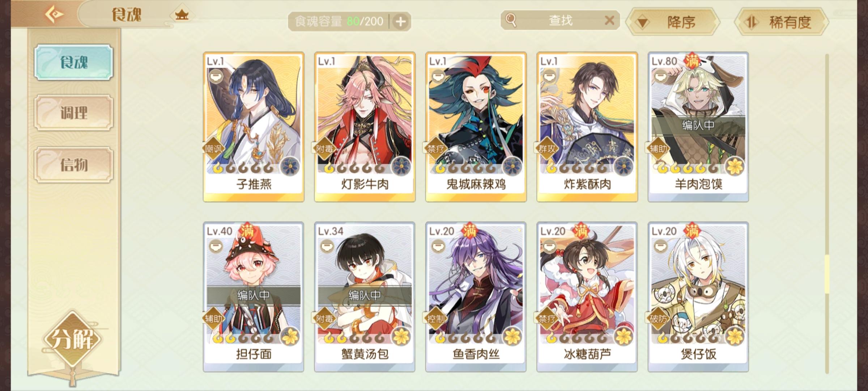The width and height of the screenshot is (868, 391).
Task: Click the plus icon to expand capacity
Action: [x=400, y=22]
